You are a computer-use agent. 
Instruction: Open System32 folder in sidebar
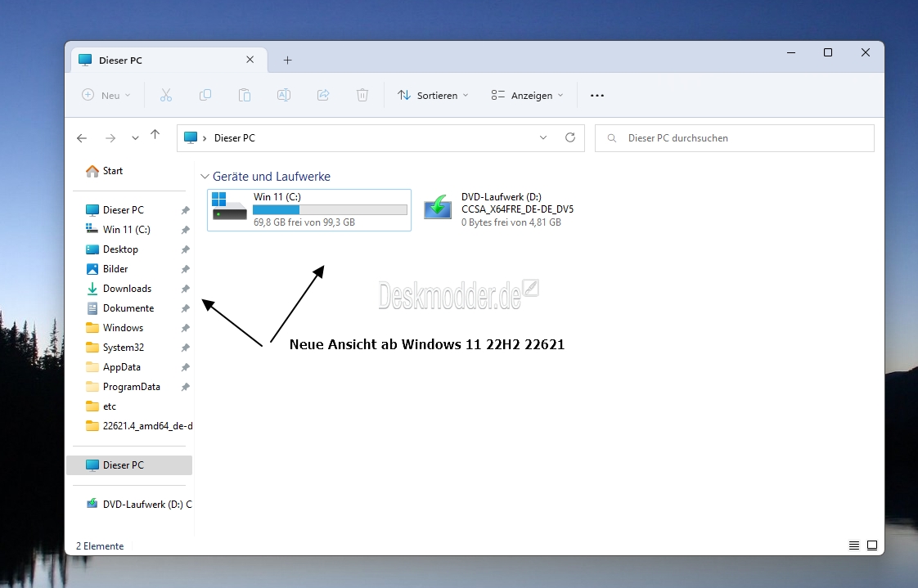point(115,348)
